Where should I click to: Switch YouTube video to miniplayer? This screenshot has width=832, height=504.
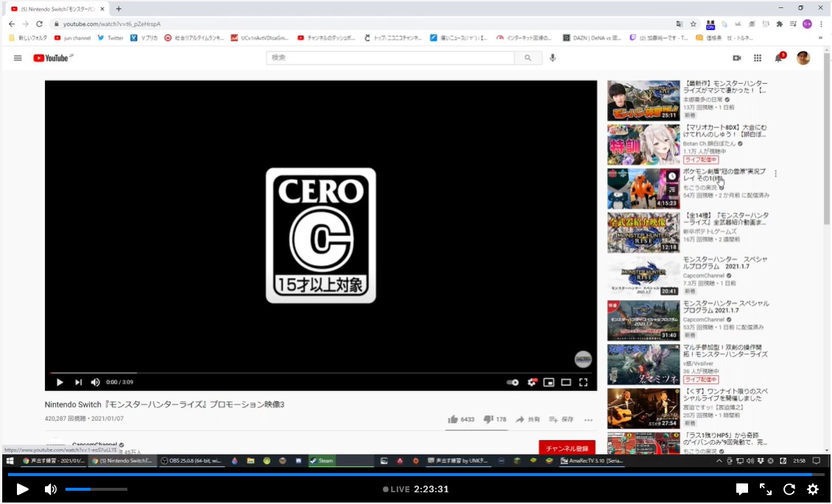pyautogui.click(x=549, y=382)
